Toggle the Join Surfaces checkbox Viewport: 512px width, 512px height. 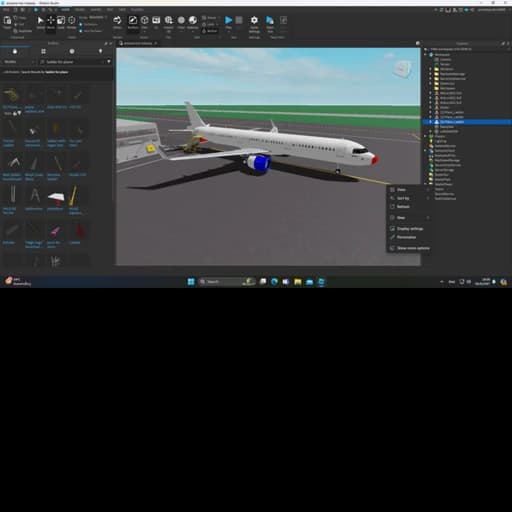point(81,31)
